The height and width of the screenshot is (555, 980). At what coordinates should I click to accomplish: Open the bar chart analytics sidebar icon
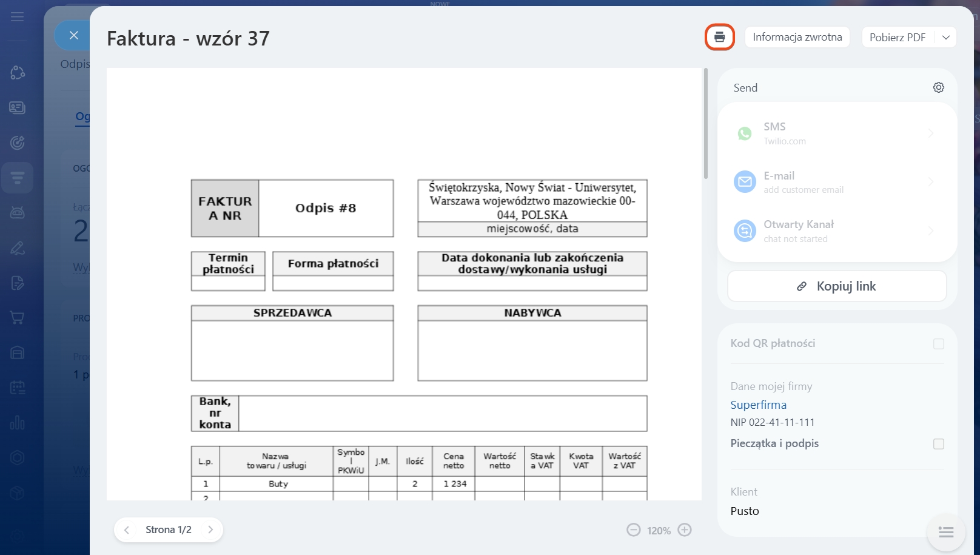17,423
